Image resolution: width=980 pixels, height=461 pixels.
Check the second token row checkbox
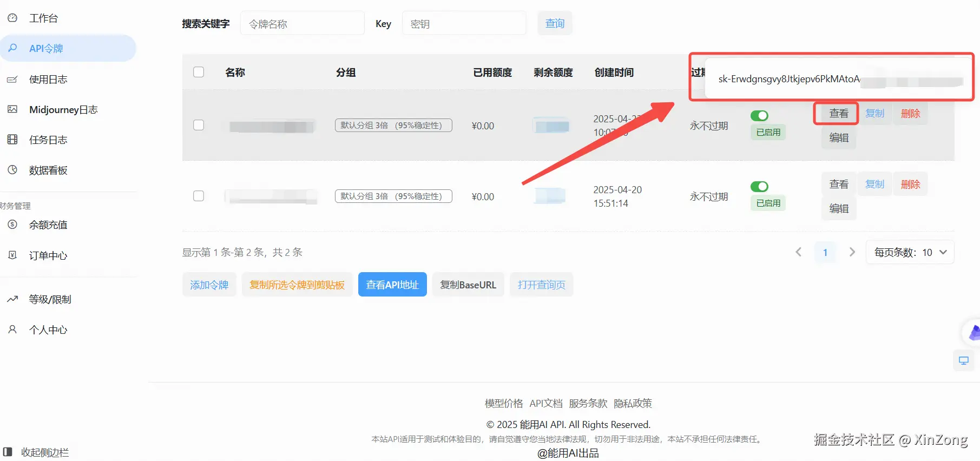tap(199, 196)
